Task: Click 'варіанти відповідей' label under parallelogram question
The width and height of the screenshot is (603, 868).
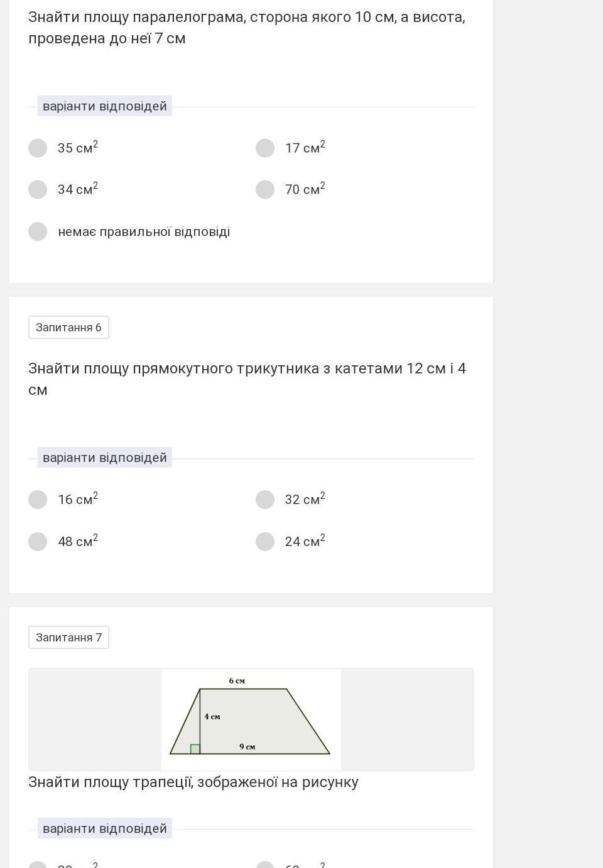Action: [x=105, y=106]
